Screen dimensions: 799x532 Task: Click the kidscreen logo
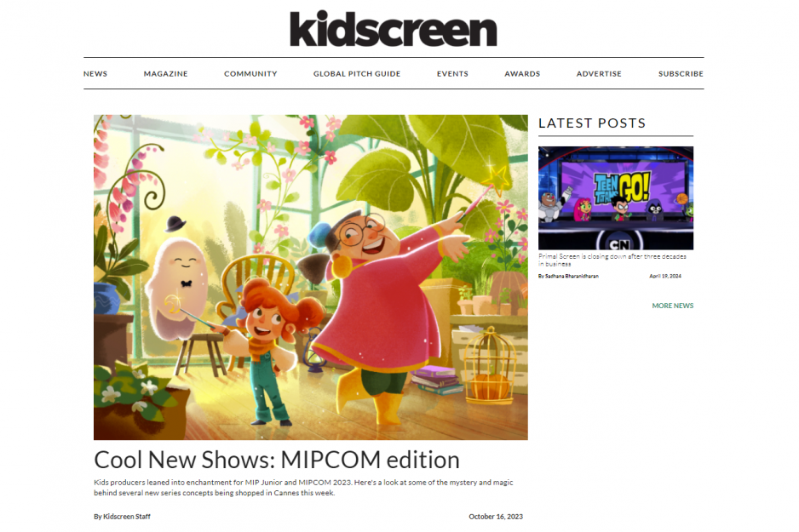[393, 28]
